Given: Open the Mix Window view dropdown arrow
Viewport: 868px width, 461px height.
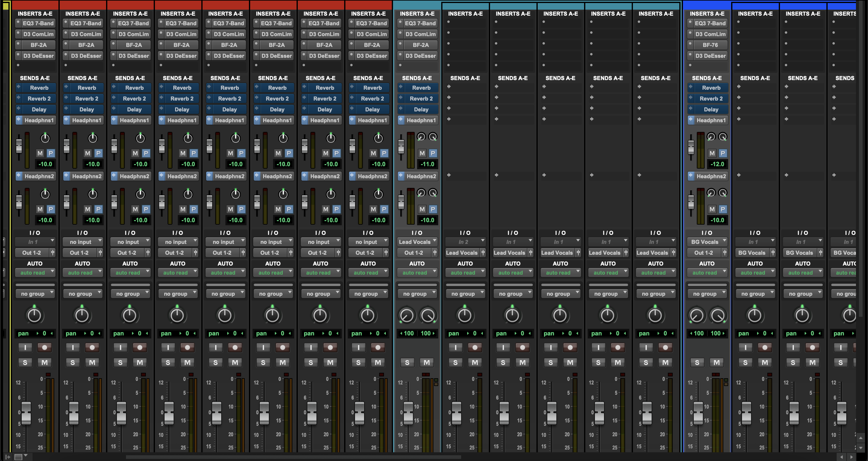Looking at the screenshot, I should (26, 456).
